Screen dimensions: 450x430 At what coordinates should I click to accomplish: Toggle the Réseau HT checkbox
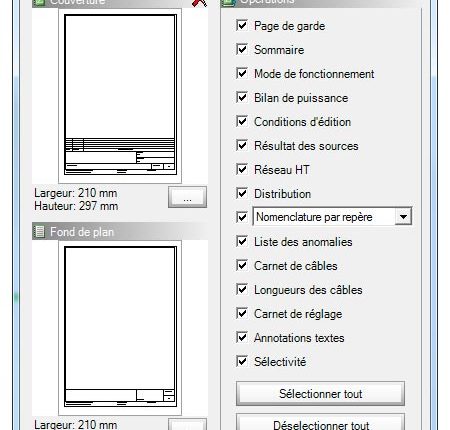242,170
